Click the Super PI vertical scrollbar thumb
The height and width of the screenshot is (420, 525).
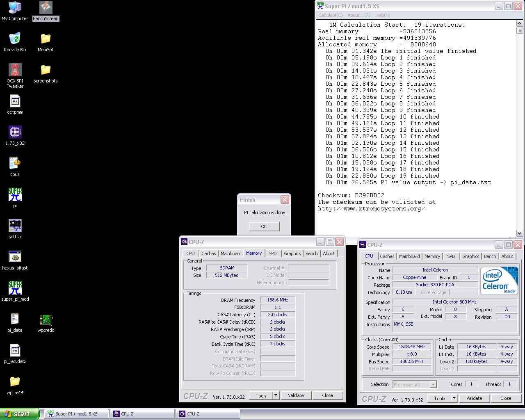click(519, 30)
